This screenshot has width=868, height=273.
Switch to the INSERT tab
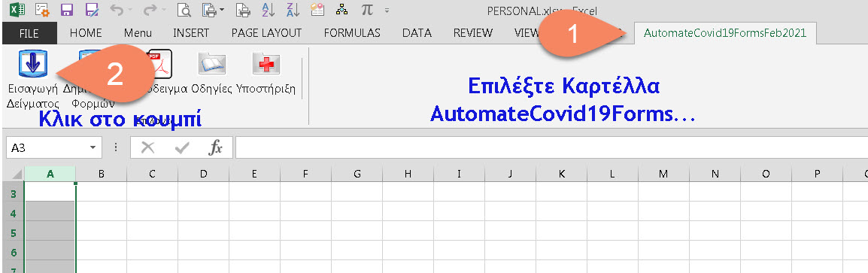(191, 33)
